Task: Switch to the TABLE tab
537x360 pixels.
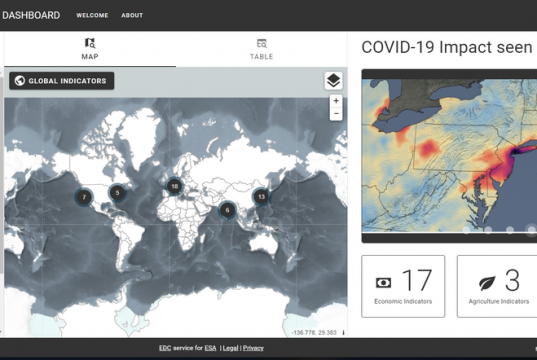Action: (x=262, y=49)
